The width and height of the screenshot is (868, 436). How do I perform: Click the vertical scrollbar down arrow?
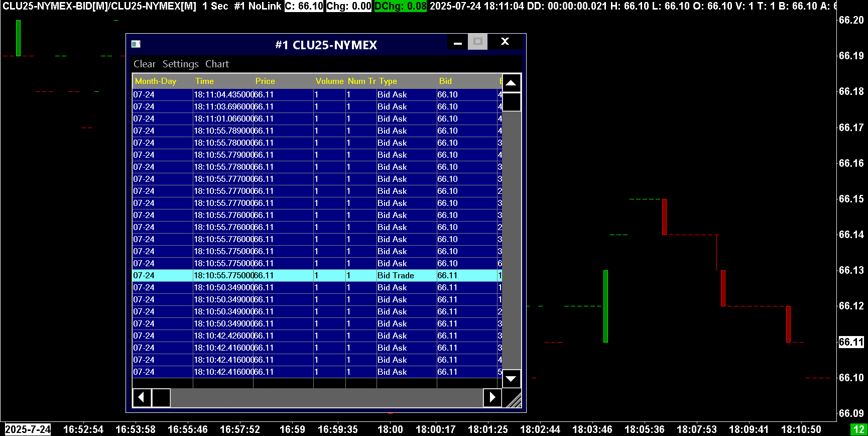point(511,378)
